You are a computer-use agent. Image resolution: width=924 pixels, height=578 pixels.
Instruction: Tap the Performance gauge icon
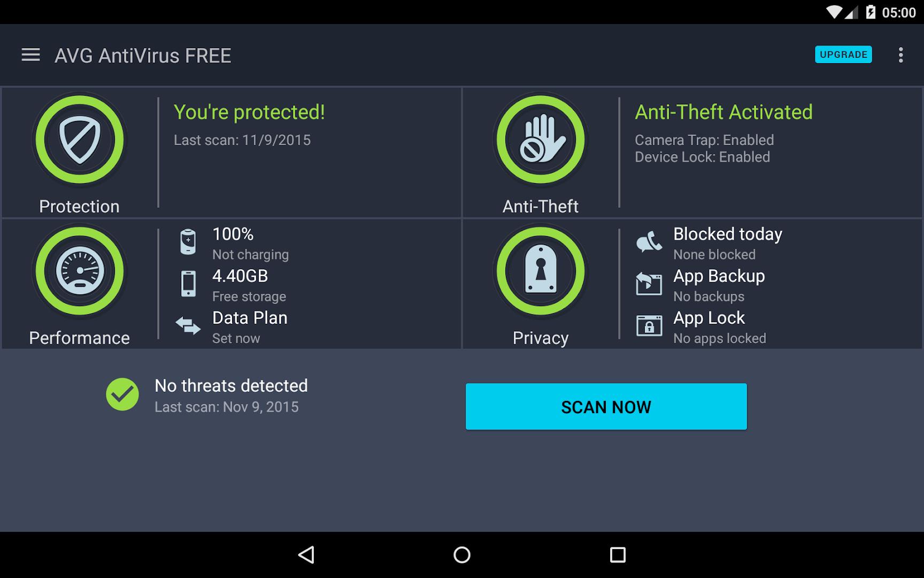tap(80, 271)
